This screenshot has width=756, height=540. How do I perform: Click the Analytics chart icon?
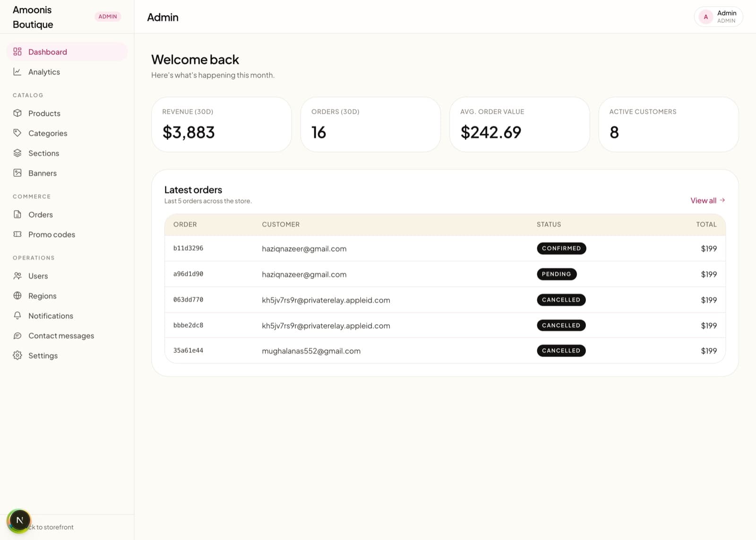tap(17, 72)
